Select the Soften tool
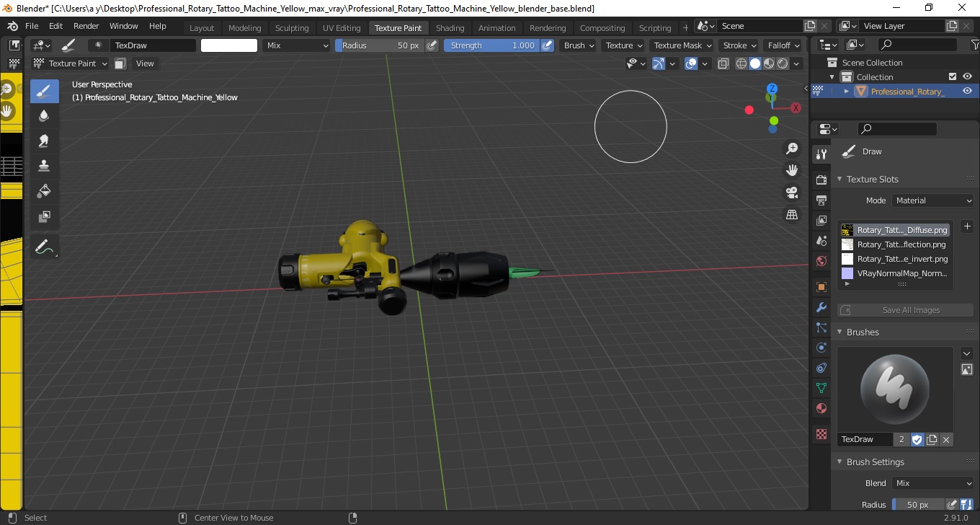This screenshot has height=525, width=980. [44, 115]
